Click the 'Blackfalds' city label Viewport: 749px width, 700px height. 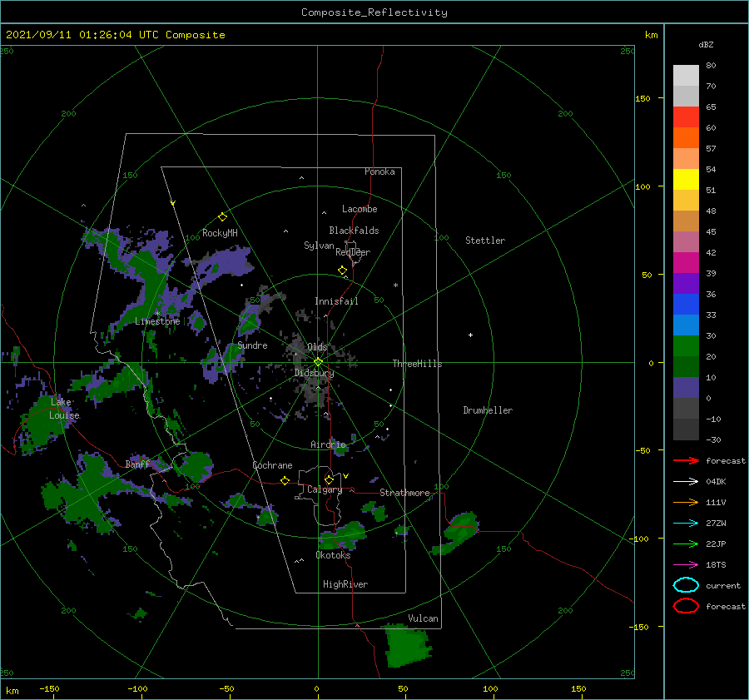pos(354,231)
